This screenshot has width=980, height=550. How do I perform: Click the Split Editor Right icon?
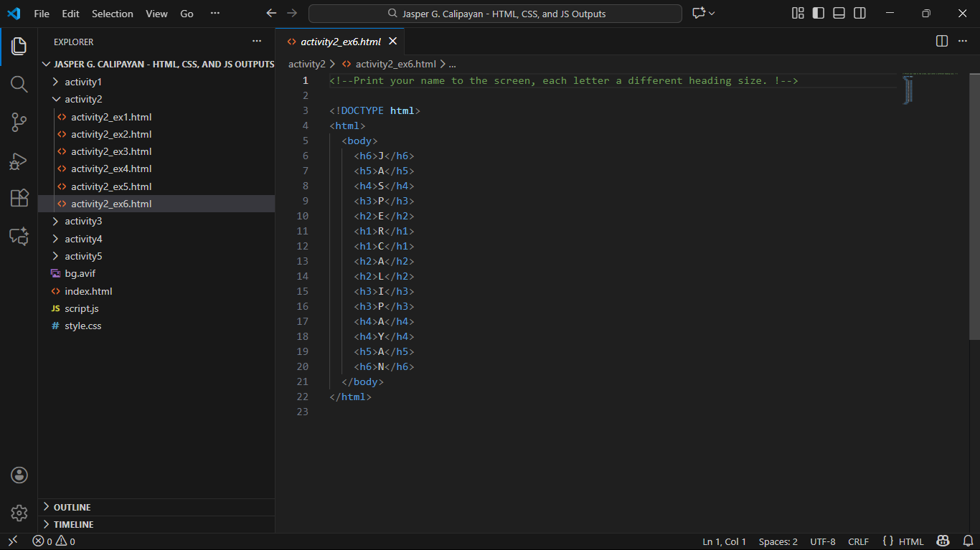942,42
